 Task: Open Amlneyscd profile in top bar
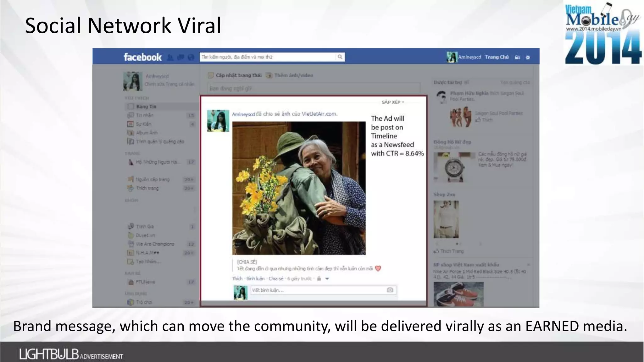(464, 57)
